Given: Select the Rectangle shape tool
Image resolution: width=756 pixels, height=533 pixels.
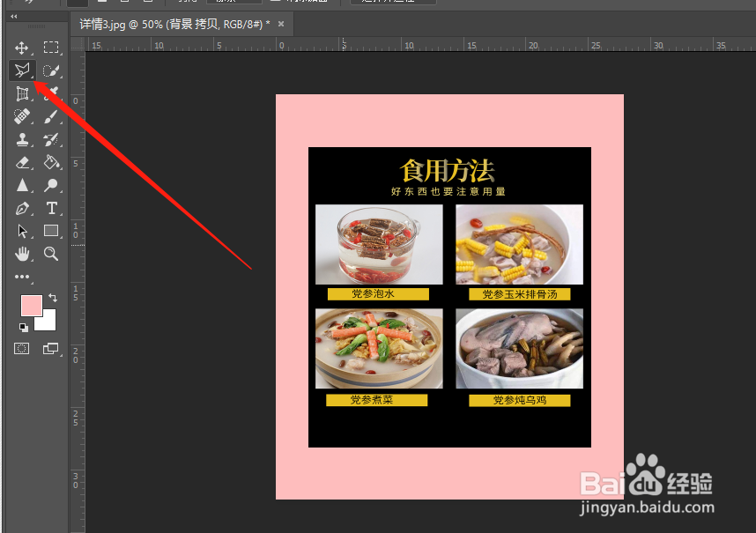Looking at the screenshot, I should [51, 231].
